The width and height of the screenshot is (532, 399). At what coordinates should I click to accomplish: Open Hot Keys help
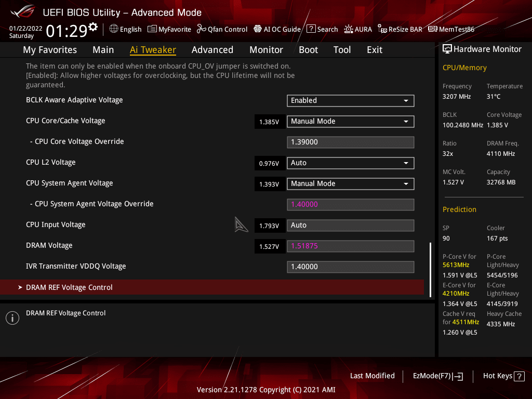[x=503, y=376]
